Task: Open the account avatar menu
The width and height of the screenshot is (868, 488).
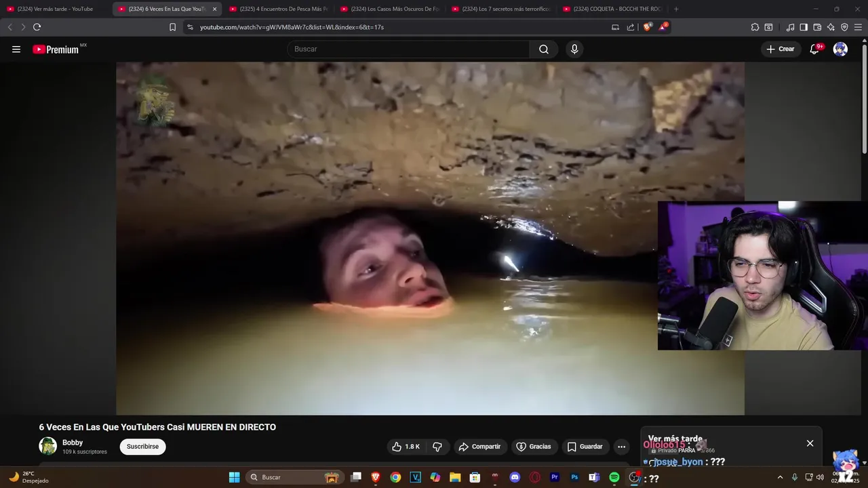Action: 840,49
